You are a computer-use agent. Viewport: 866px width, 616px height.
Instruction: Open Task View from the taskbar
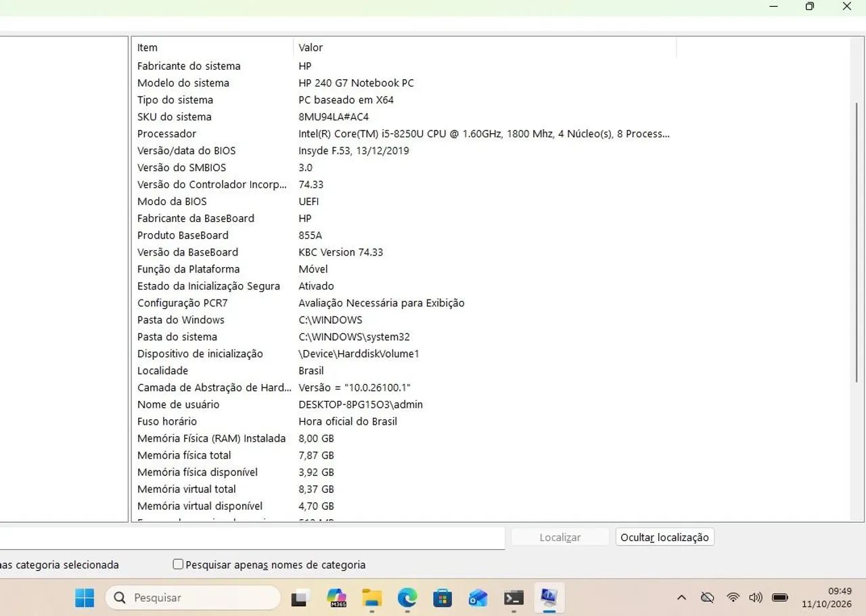click(300, 598)
